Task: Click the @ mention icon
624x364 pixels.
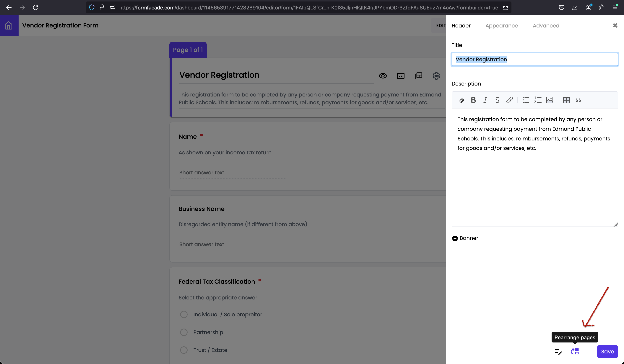Action: [461, 100]
